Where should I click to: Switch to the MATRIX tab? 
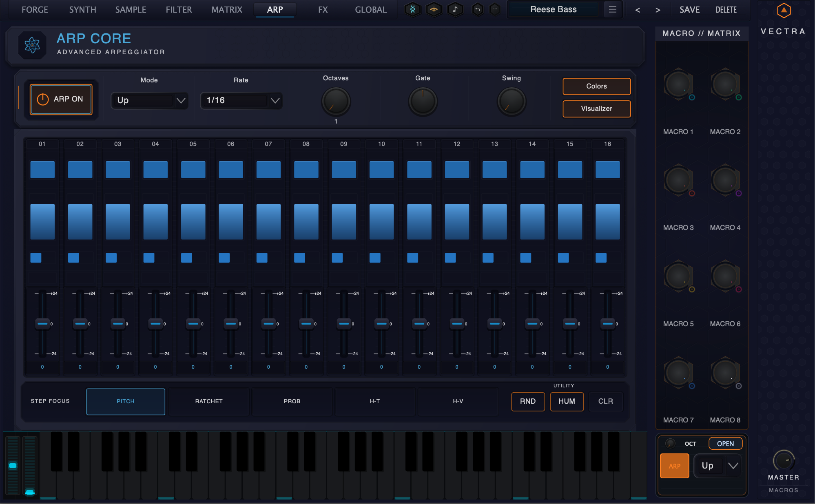coord(227,9)
